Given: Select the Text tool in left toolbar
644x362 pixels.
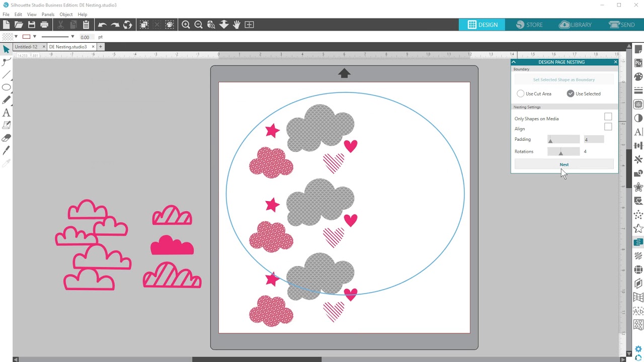Looking at the screenshot, I should 6,113.
